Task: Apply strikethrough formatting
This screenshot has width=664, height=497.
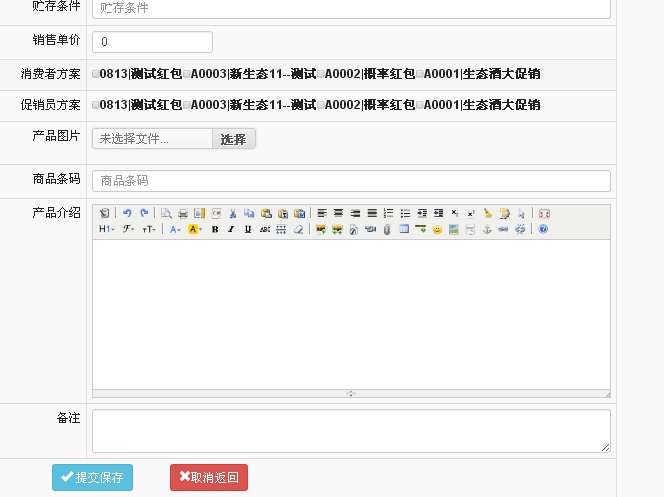Action: [x=265, y=229]
